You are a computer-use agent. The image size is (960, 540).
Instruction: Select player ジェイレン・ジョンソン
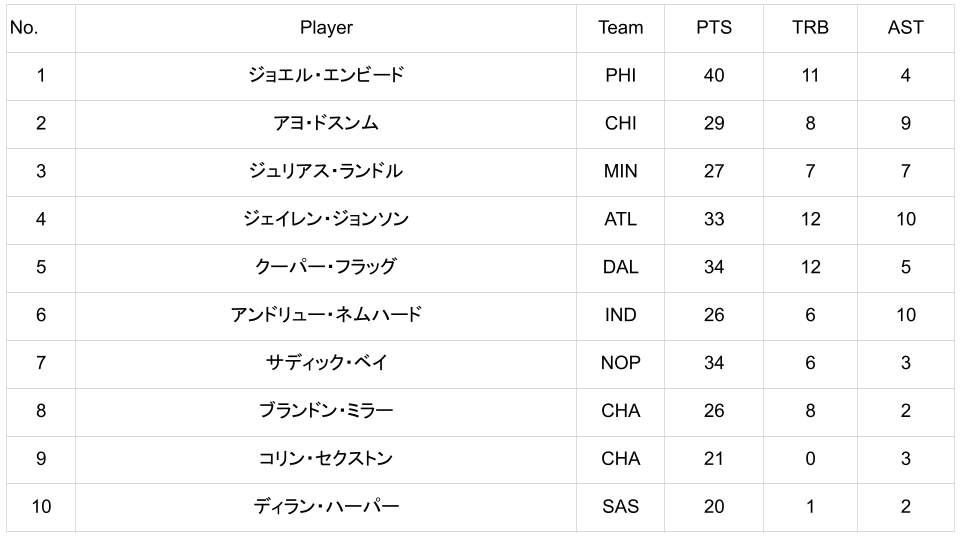326,219
